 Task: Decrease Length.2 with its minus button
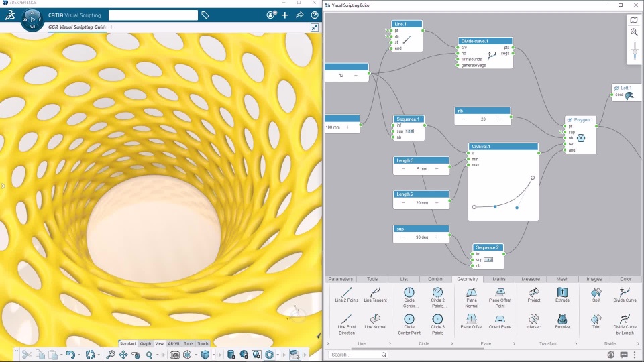tap(403, 202)
